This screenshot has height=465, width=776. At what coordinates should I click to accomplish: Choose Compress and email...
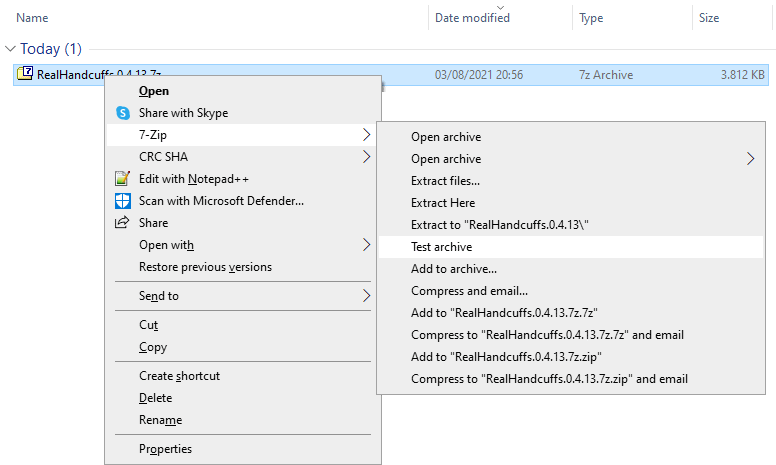(x=571, y=291)
